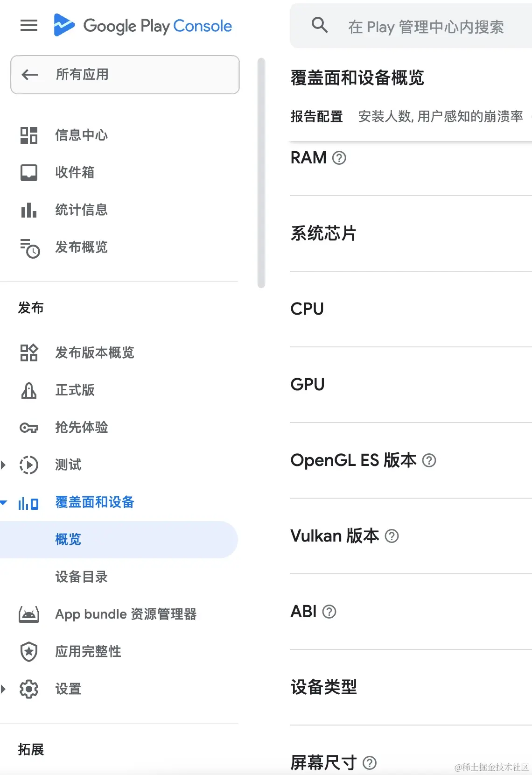Click the 收件箱 inbox icon

29,172
